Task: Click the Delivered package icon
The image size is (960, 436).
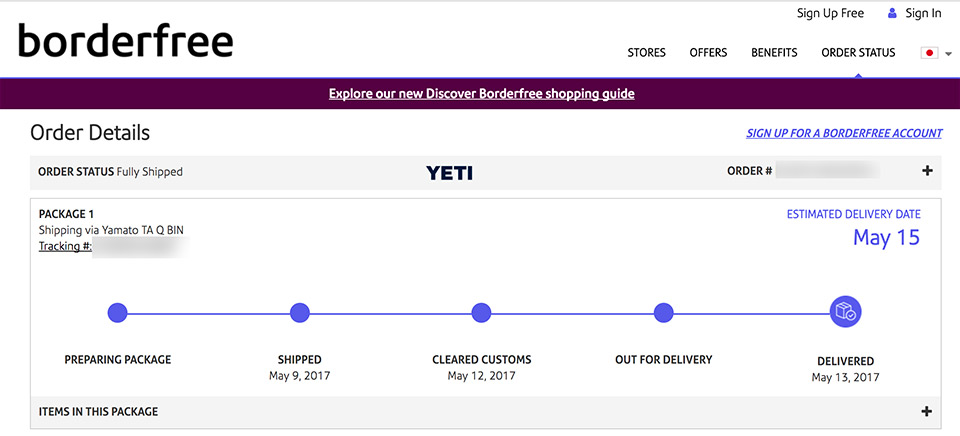Action: (845, 313)
